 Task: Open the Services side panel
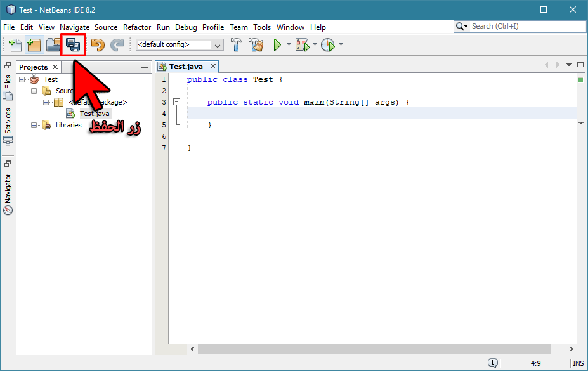pyautogui.click(x=8, y=126)
